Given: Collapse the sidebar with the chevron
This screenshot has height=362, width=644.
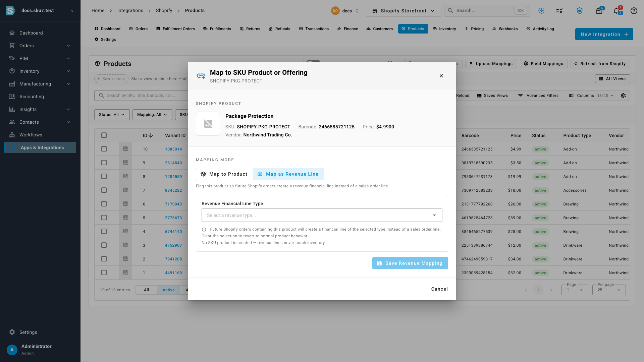Looking at the screenshot, I should point(72,11).
